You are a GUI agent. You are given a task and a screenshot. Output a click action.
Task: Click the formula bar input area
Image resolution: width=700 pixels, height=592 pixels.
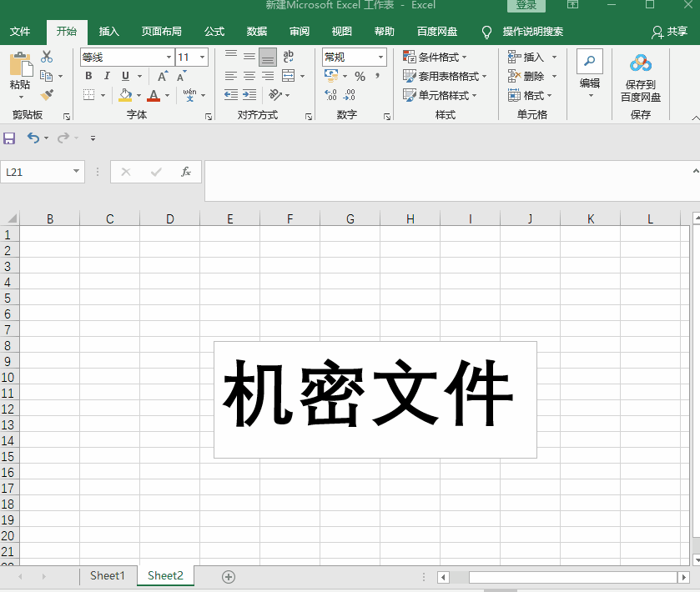tap(449, 181)
